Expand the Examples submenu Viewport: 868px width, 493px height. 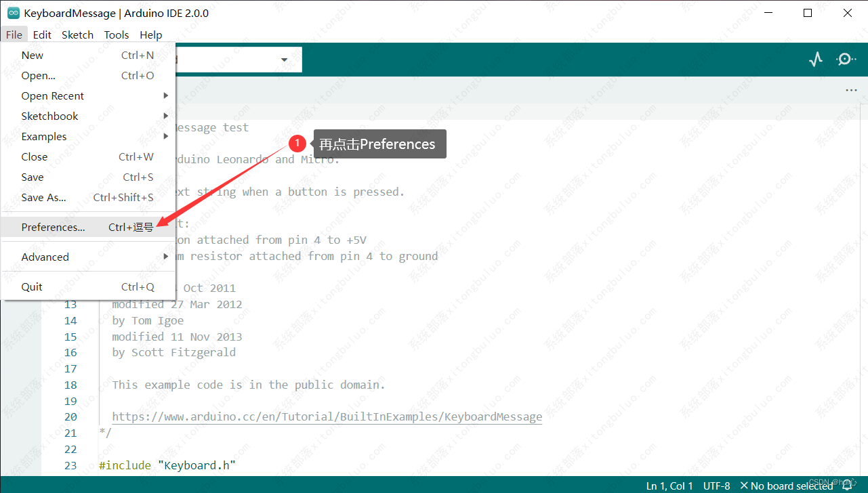pos(44,136)
